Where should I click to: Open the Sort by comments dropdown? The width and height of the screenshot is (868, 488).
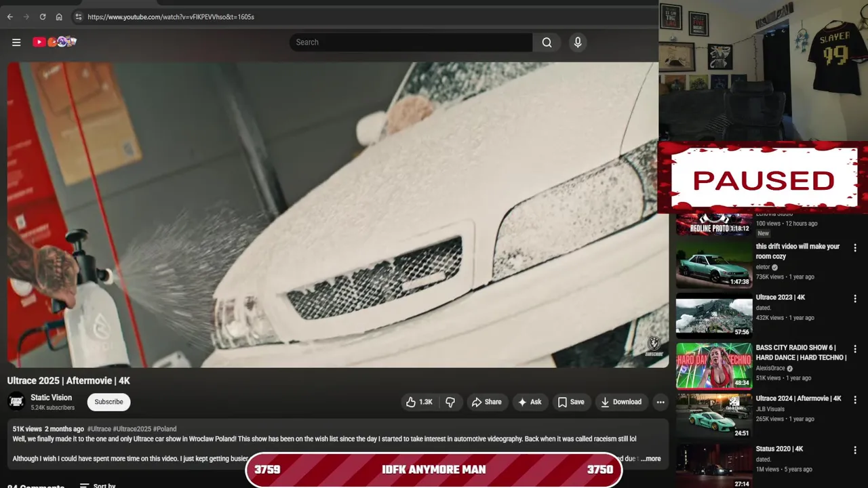[x=98, y=485]
